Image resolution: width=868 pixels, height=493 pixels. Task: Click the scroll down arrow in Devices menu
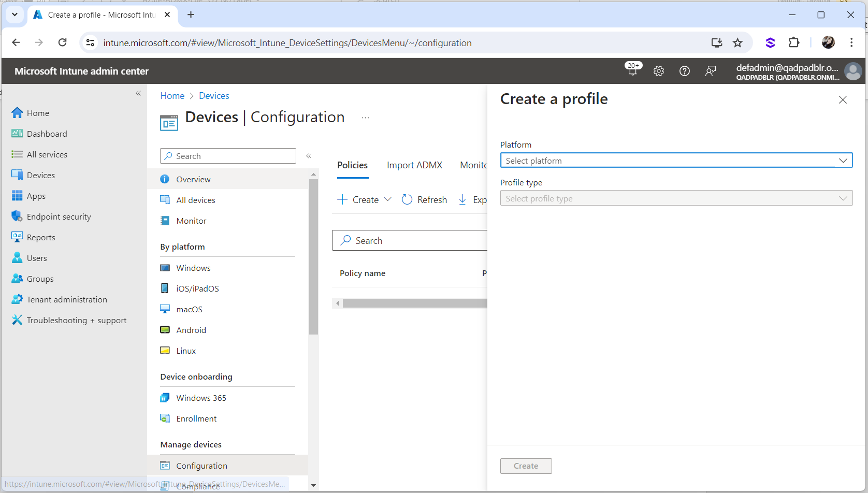tap(313, 485)
